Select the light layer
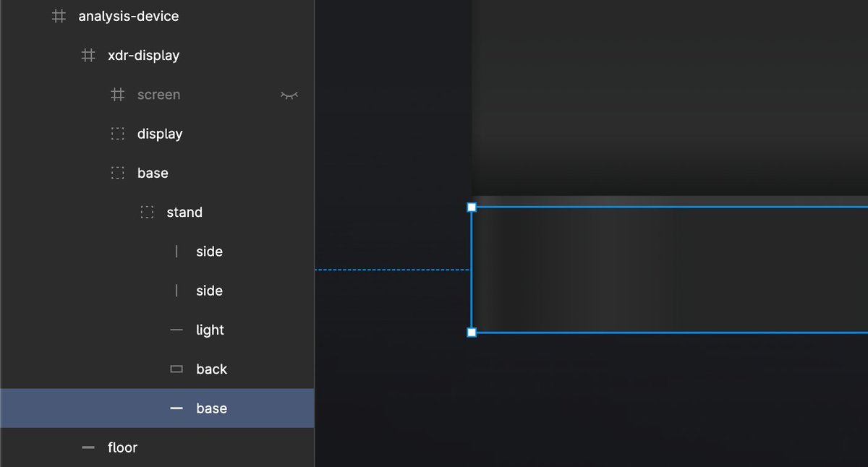This screenshot has height=467, width=868. 210,330
